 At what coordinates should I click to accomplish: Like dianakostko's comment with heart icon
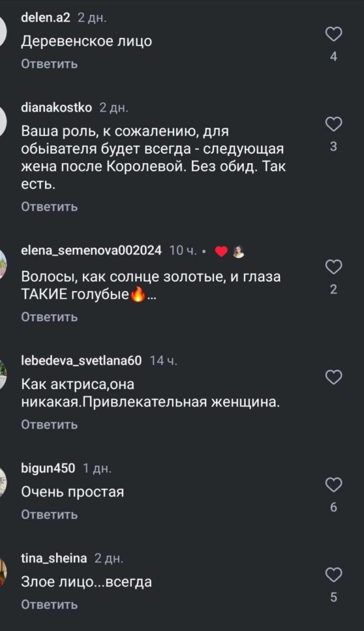pos(334,125)
